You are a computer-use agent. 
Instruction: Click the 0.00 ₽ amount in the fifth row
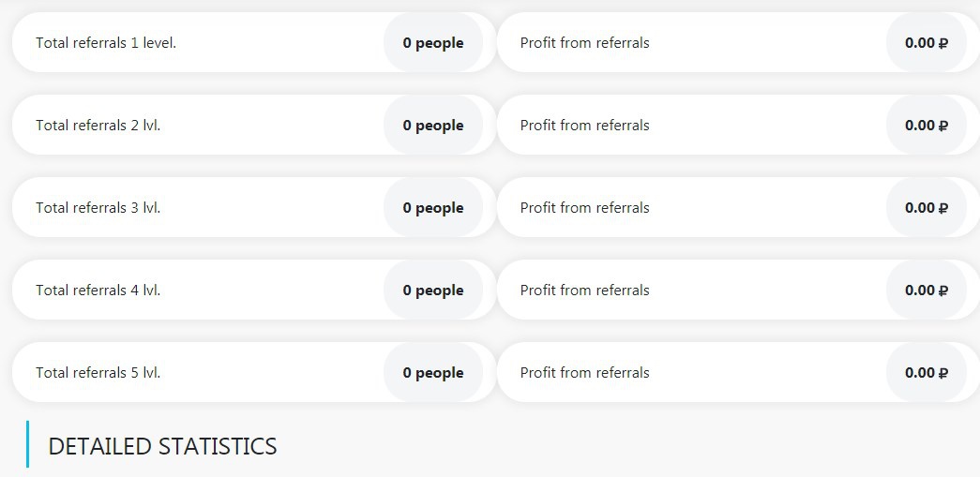tap(926, 373)
